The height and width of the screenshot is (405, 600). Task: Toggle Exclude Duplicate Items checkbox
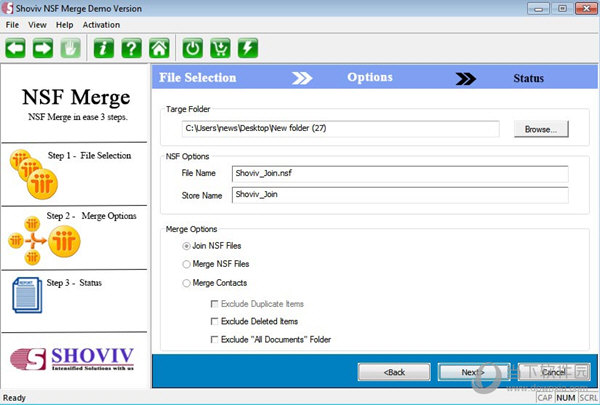pyautogui.click(x=214, y=304)
